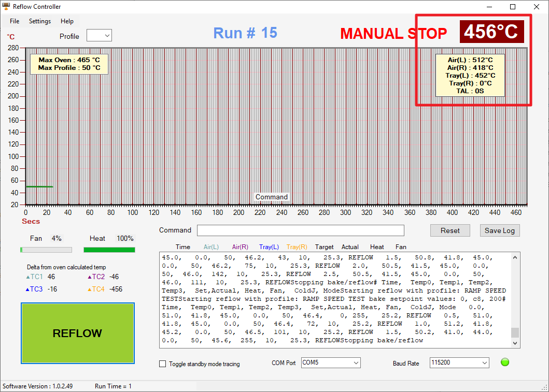
Task: Click the 456°C temperature display
Action: click(491, 32)
